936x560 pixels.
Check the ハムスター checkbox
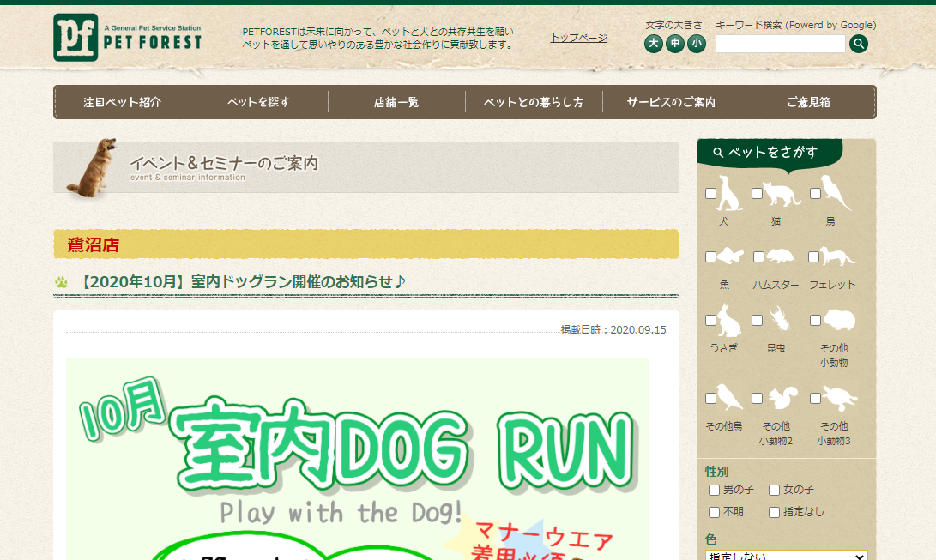coord(758,256)
